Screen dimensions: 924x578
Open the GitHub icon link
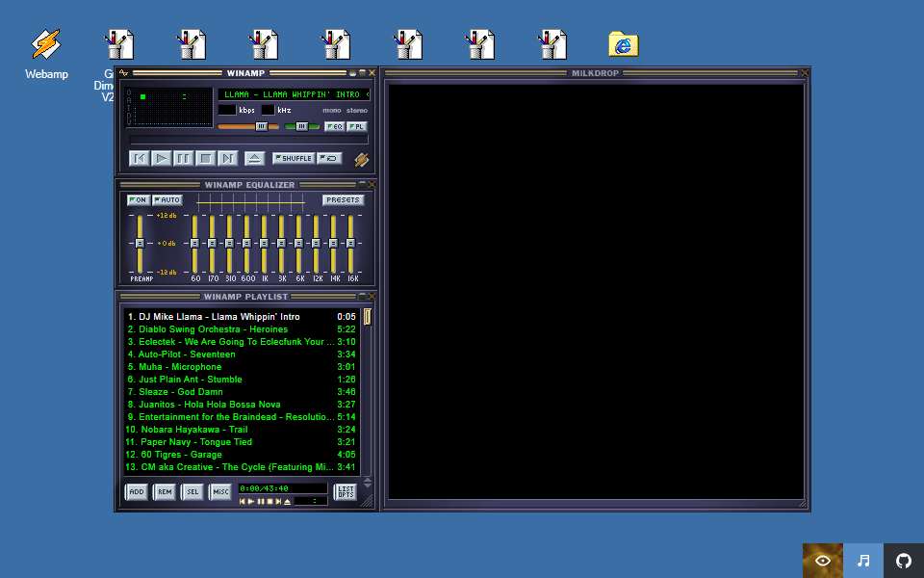tap(904, 561)
